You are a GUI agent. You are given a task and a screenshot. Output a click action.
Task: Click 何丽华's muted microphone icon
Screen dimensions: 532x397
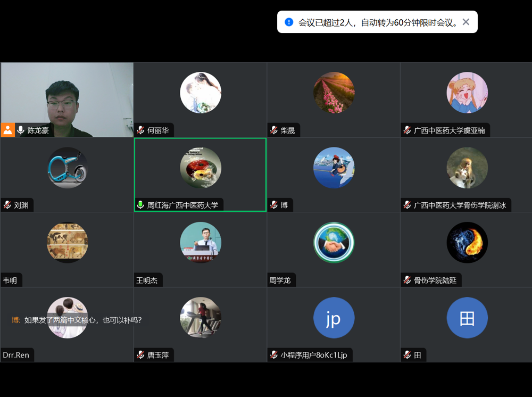pos(141,130)
